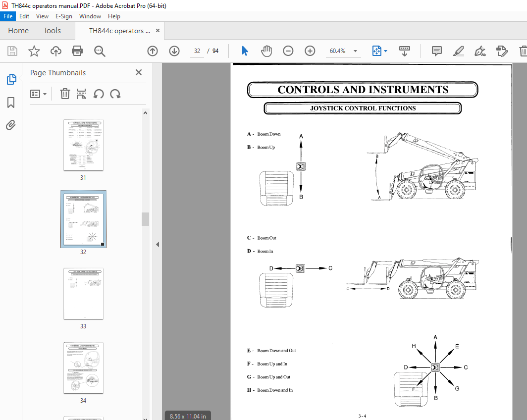The image size is (527, 420).
Task: Zoom in on the document
Action: [x=310, y=51]
